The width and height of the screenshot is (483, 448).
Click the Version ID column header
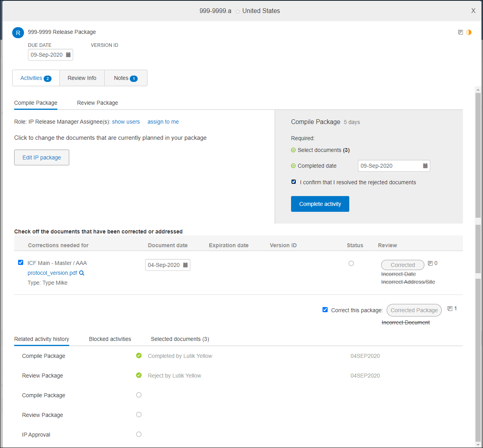[283, 245]
